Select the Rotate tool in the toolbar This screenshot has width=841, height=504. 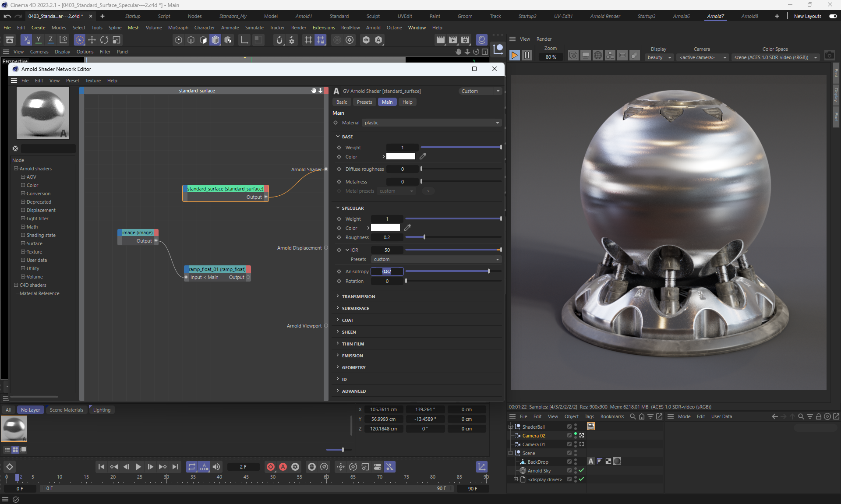pos(104,40)
